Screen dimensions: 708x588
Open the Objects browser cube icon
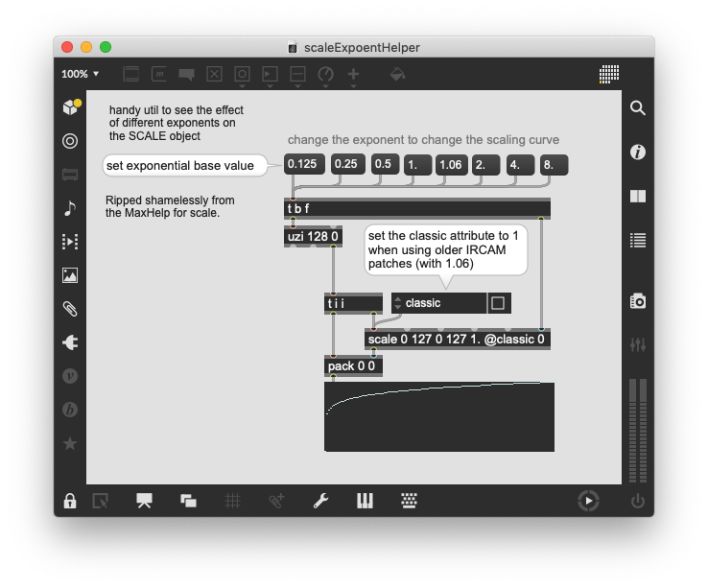(x=70, y=106)
